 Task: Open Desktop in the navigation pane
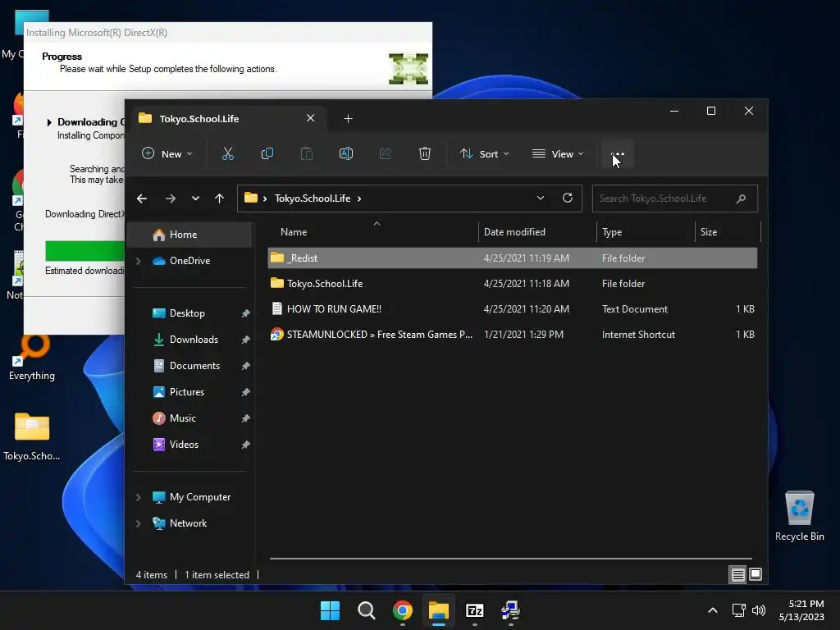(187, 313)
